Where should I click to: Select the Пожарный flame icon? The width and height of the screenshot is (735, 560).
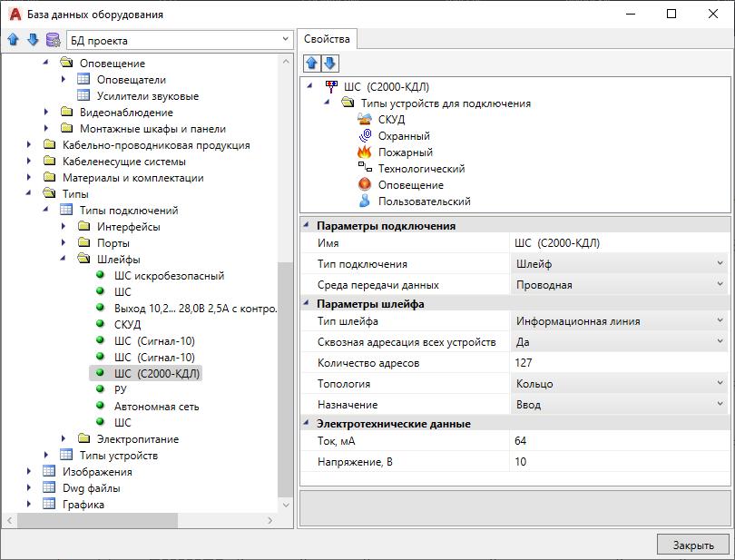(x=365, y=152)
